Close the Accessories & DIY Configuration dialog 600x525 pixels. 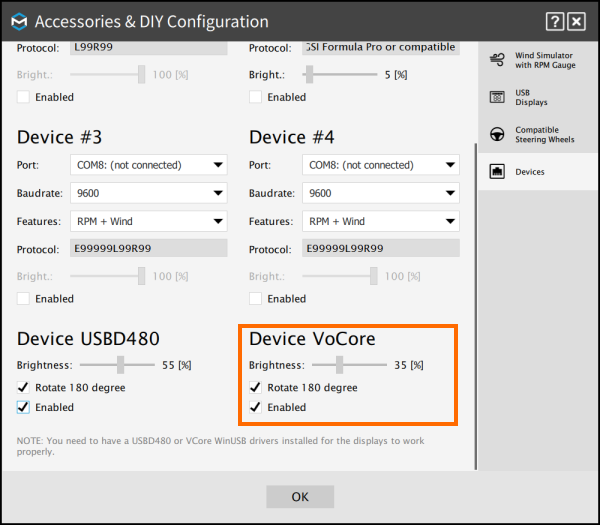tap(576, 21)
